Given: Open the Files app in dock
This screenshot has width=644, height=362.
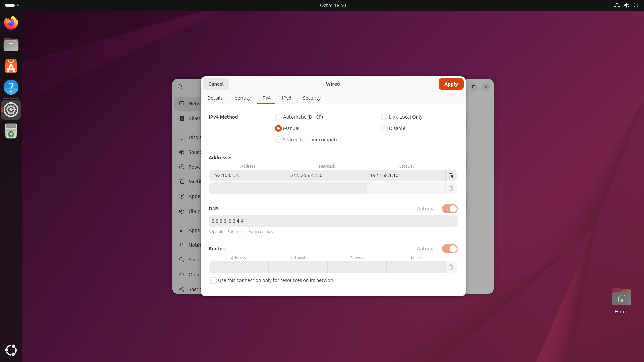Looking at the screenshot, I should 11,44.
